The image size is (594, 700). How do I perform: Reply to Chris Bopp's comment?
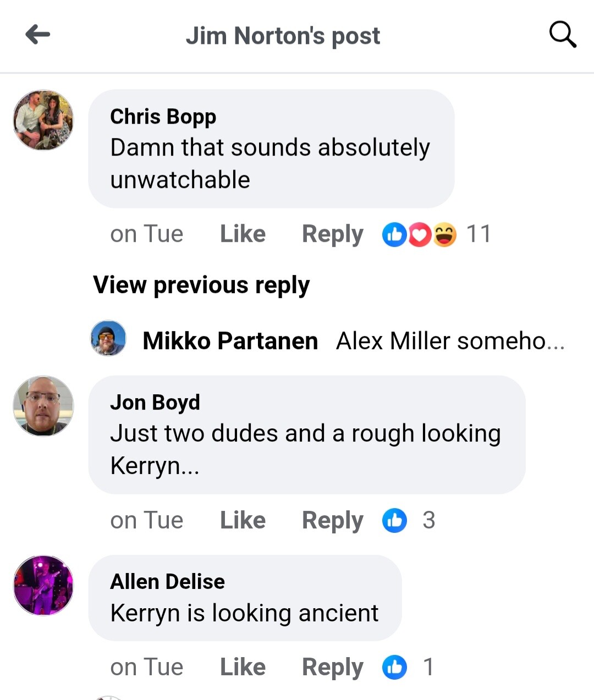333,235
